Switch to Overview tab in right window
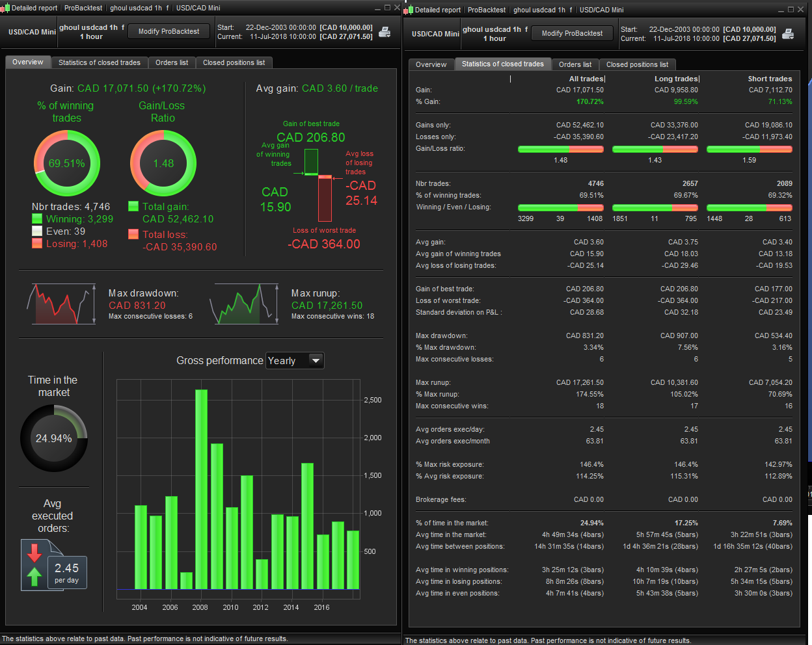The image size is (812, 645). [431, 64]
